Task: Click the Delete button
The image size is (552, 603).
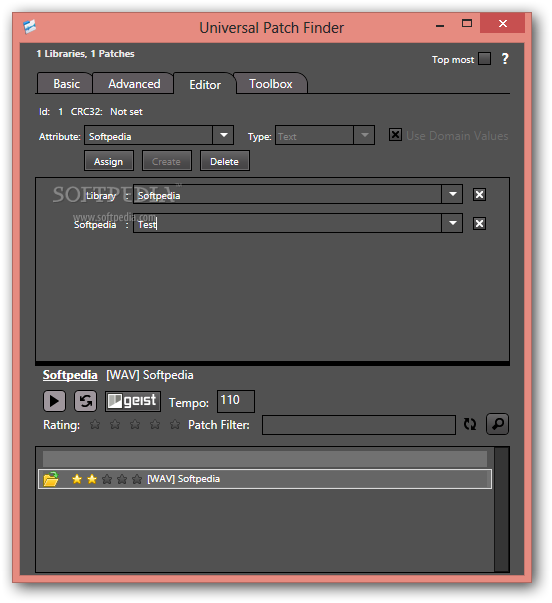Action: click(225, 161)
